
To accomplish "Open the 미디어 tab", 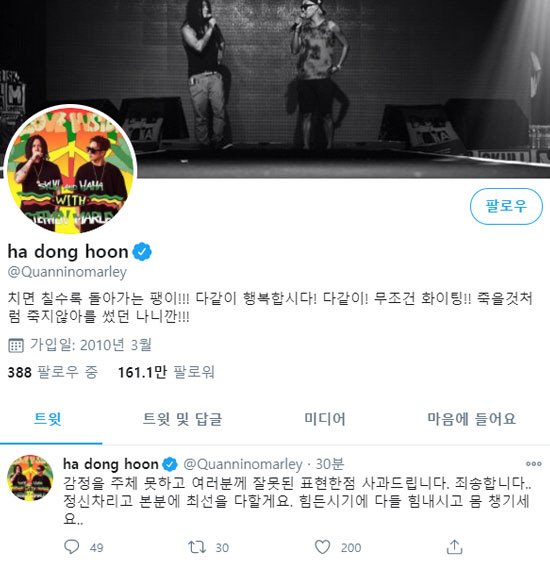I will [x=325, y=419].
